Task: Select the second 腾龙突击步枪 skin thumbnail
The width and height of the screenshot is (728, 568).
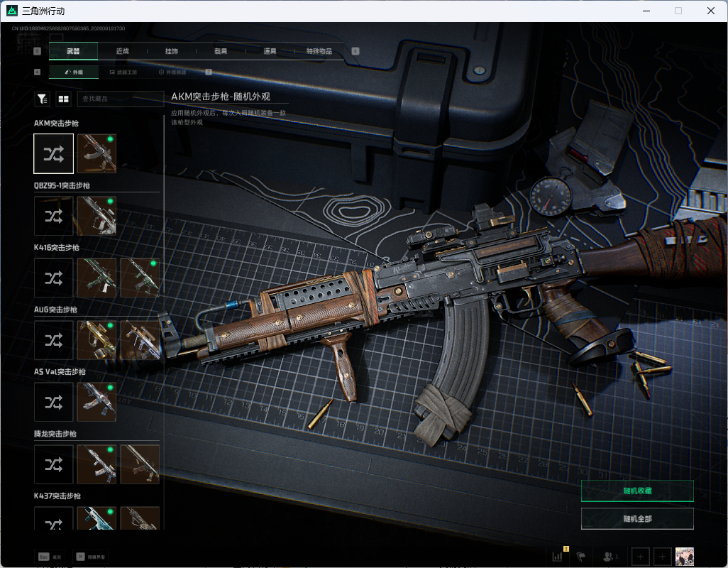Action: tap(140, 464)
